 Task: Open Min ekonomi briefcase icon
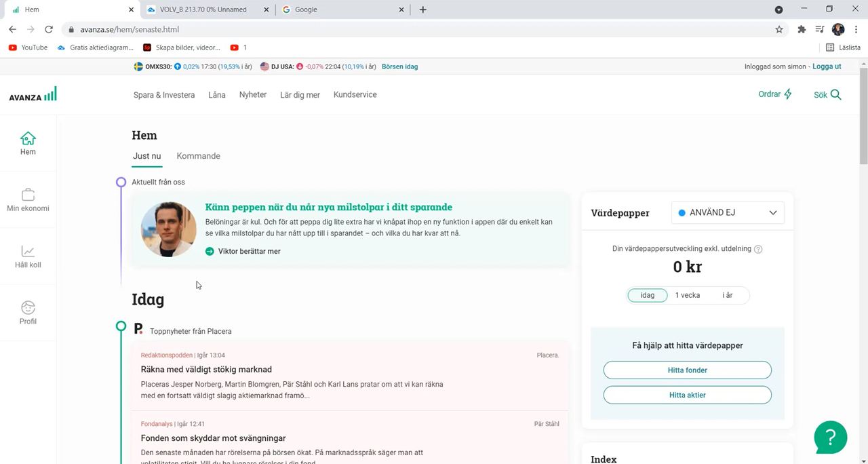28,194
